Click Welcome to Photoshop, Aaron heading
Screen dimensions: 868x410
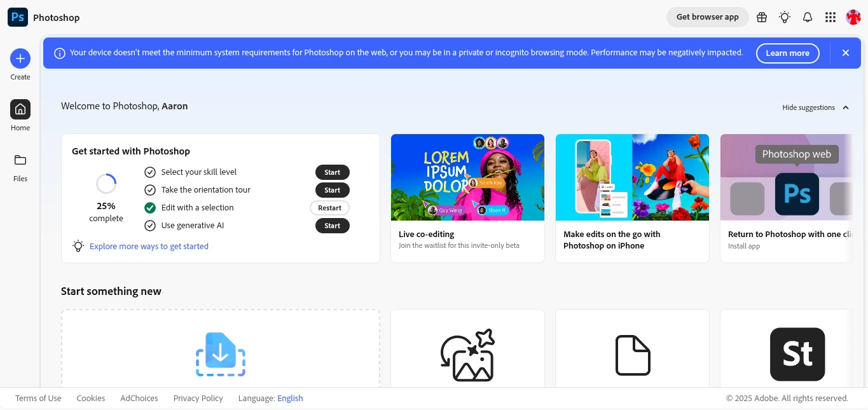pos(125,106)
